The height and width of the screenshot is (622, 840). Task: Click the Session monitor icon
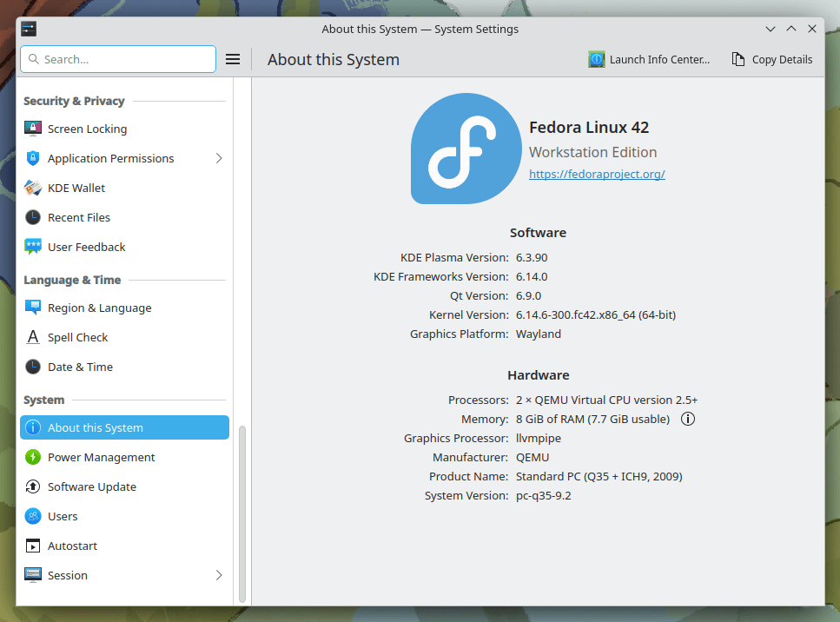pos(33,575)
